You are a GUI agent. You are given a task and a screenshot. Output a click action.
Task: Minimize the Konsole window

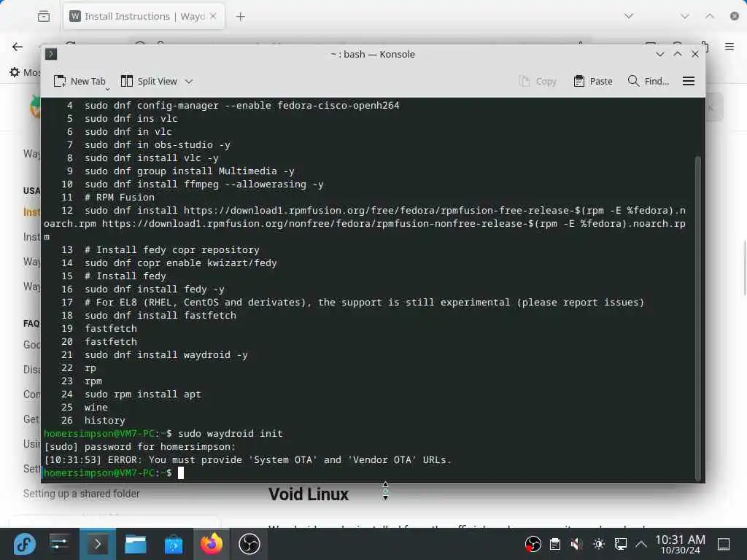pyautogui.click(x=659, y=54)
